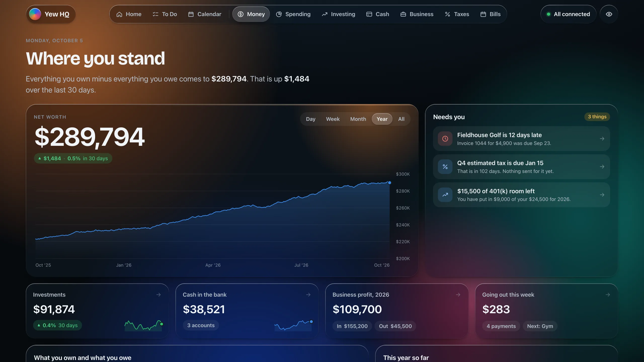
Task: Click the 4 payments pill
Action: point(501,326)
